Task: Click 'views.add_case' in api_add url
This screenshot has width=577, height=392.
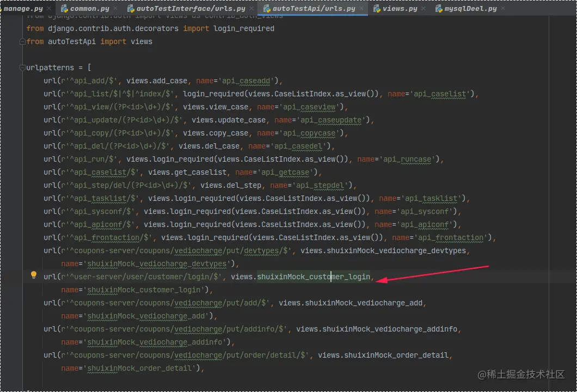Action: point(157,81)
